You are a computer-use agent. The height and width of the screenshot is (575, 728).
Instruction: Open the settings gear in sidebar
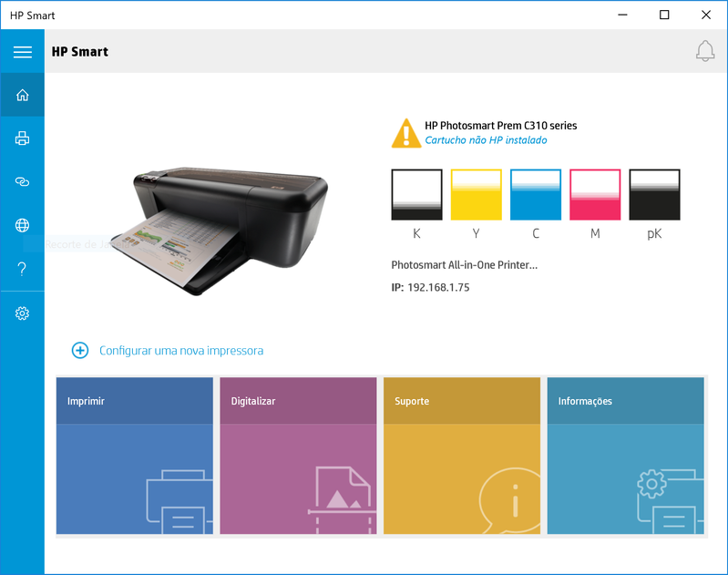pyautogui.click(x=22, y=313)
